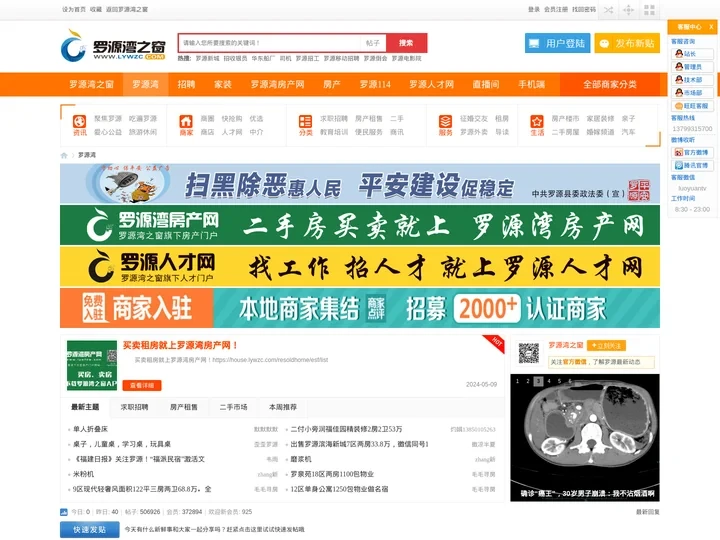Contact 技术部 via QQ button
720x540 pixels.
tap(692, 80)
